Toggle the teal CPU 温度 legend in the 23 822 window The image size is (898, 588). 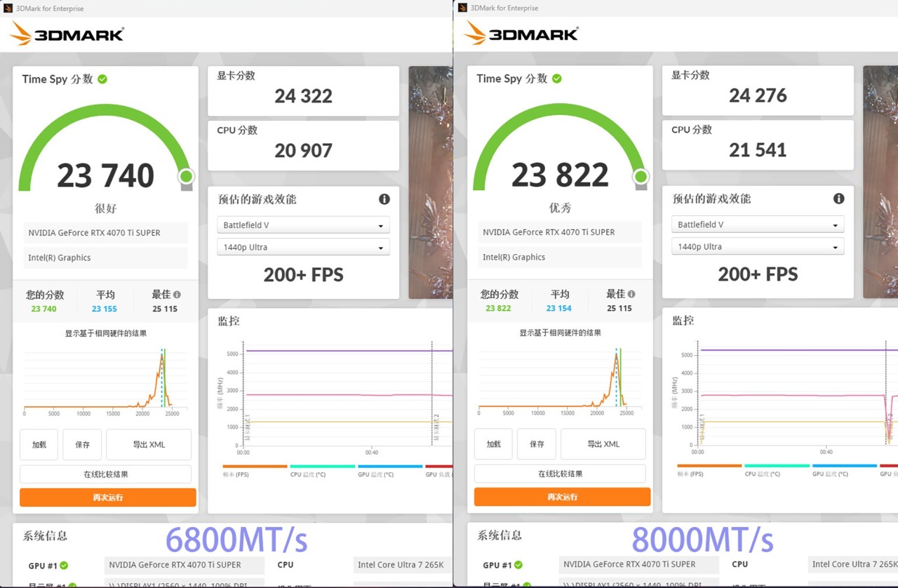777,469
